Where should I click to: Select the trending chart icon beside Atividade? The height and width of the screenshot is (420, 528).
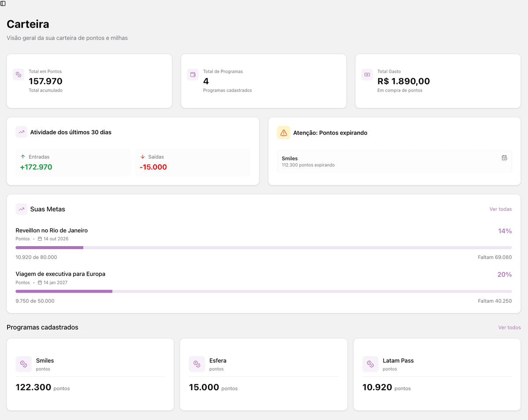(21, 132)
